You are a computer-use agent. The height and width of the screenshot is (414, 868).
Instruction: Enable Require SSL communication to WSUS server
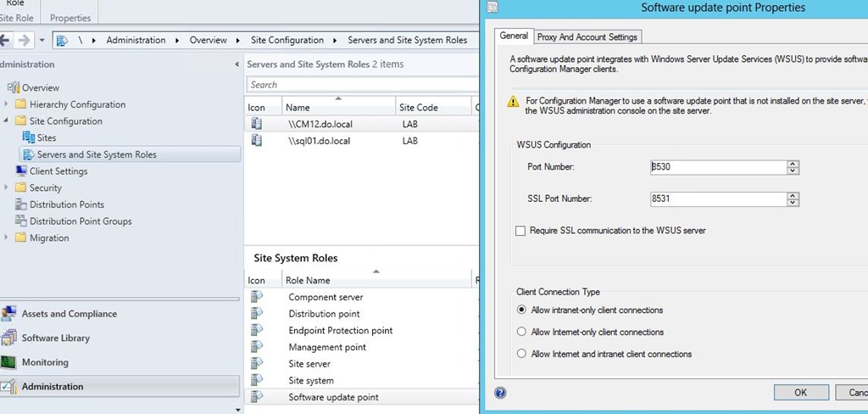[520, 231]
